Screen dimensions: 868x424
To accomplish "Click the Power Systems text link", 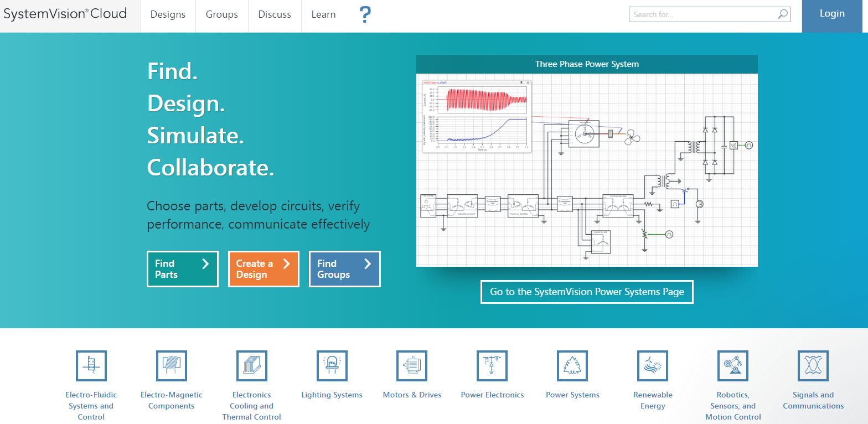I will [572, 395].
